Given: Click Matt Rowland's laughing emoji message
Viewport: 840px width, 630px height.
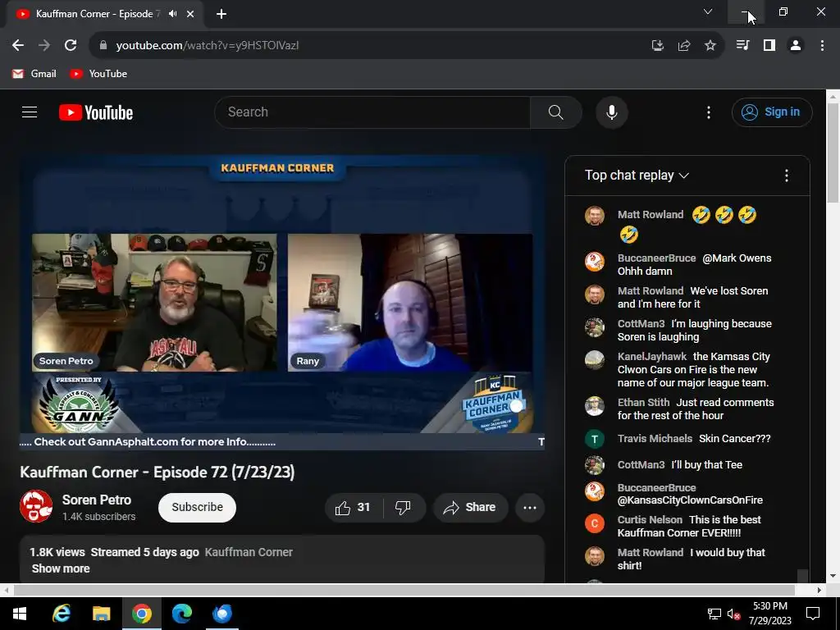Looking at the screenshot, I should [x=687, y=225].
